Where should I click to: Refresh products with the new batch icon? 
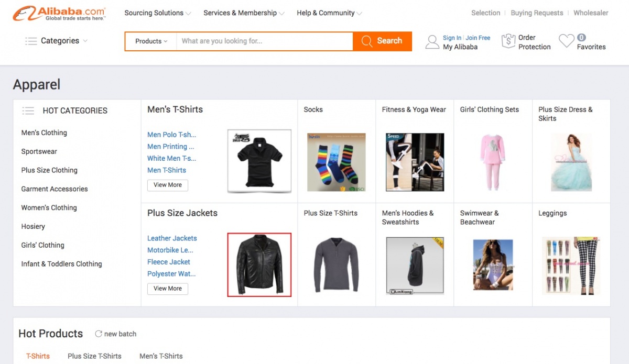tap(99, 334)
